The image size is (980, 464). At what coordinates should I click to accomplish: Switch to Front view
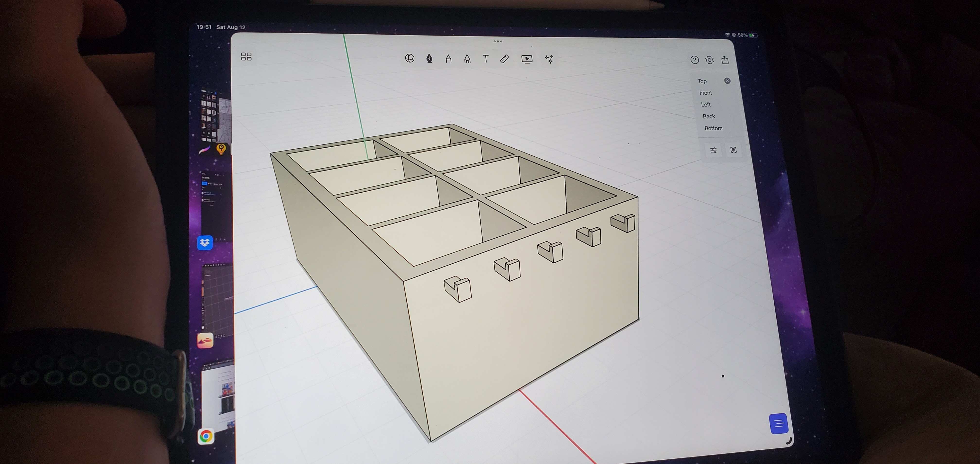706,93
